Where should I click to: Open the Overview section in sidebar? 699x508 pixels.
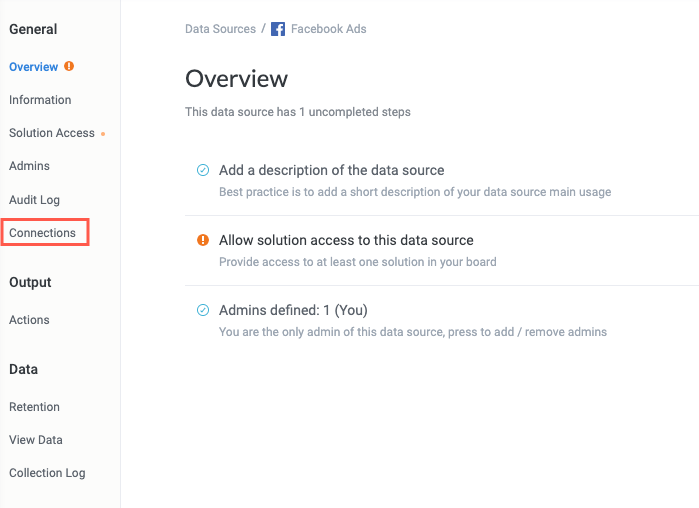pyautogui.click(x=34, y=67)
